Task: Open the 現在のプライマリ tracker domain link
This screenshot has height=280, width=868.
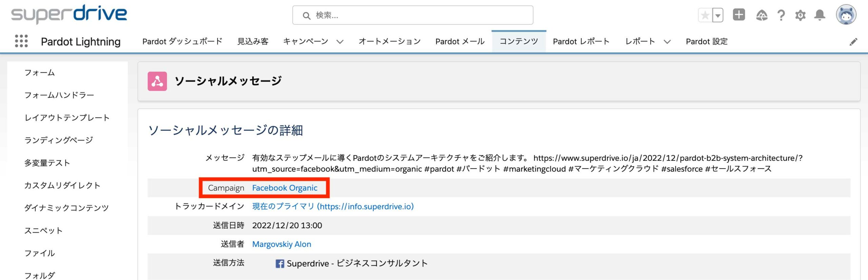Action: [x=333, y=207]
